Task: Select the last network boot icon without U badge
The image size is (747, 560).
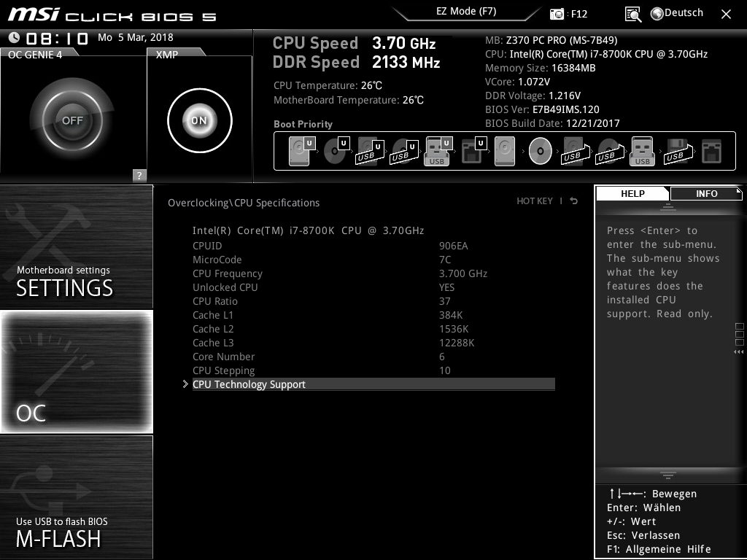Action: tap(711, 151)
